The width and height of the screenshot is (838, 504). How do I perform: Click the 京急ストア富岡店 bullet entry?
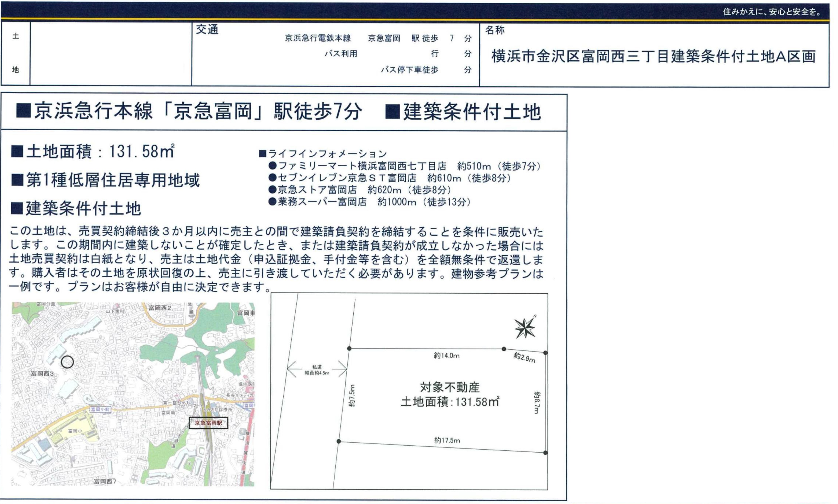pos(360,190)
